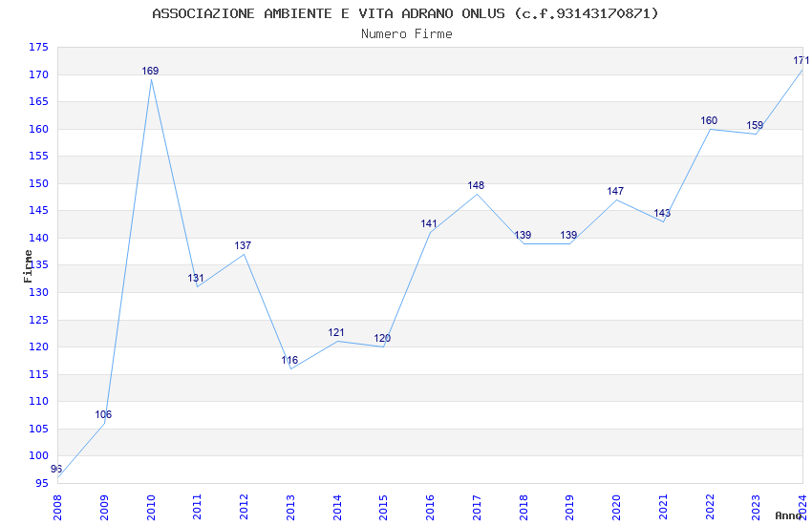This screenshot has width=812, height=525.
Task: Click x-axis year 2015
Action: [x=384, y=507]
